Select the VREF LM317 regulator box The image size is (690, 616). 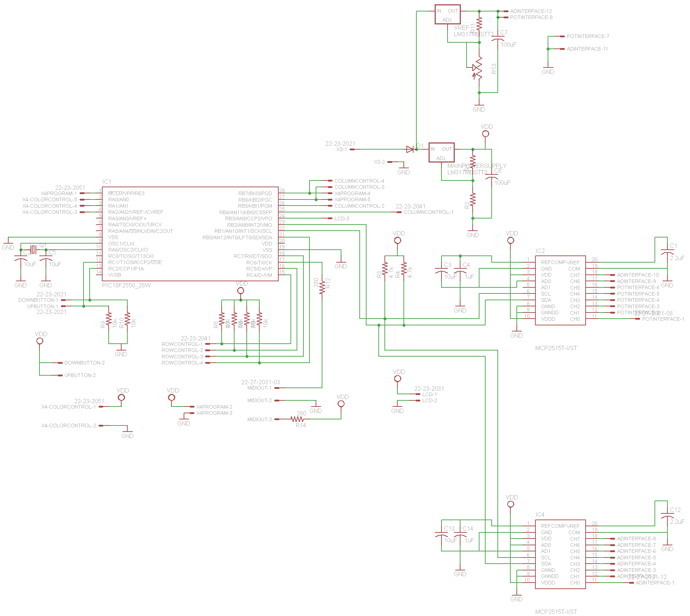pos(448,14)
